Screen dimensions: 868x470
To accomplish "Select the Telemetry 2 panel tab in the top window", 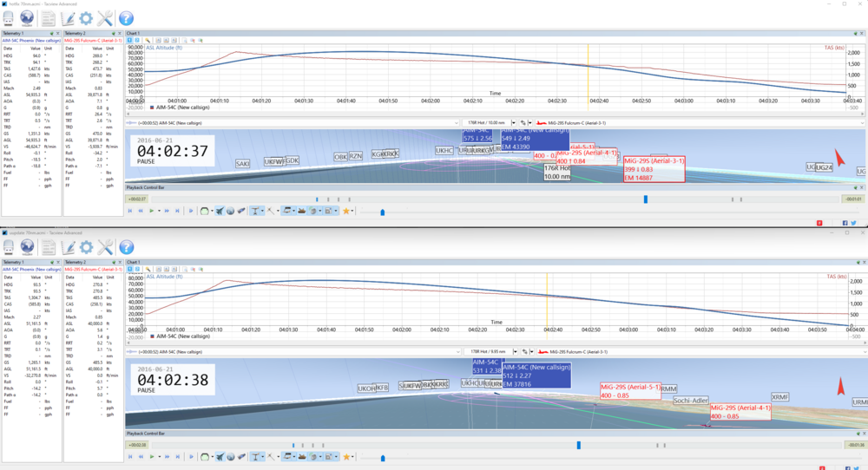I will pyautogui.click(x=76, y=33).
